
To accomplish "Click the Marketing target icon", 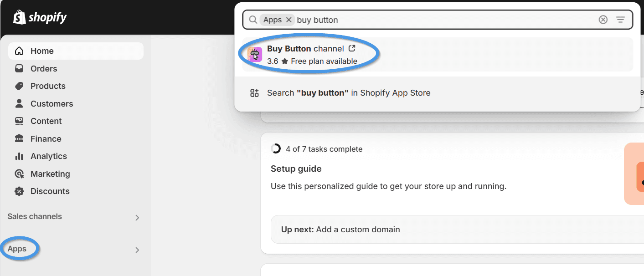I will (x=19, y=174).
